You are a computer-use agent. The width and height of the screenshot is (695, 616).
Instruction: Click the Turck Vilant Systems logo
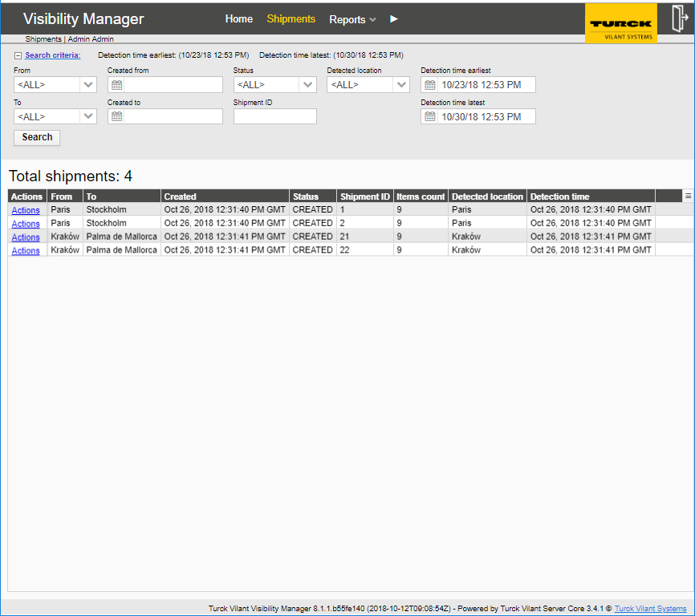(621, 23)
